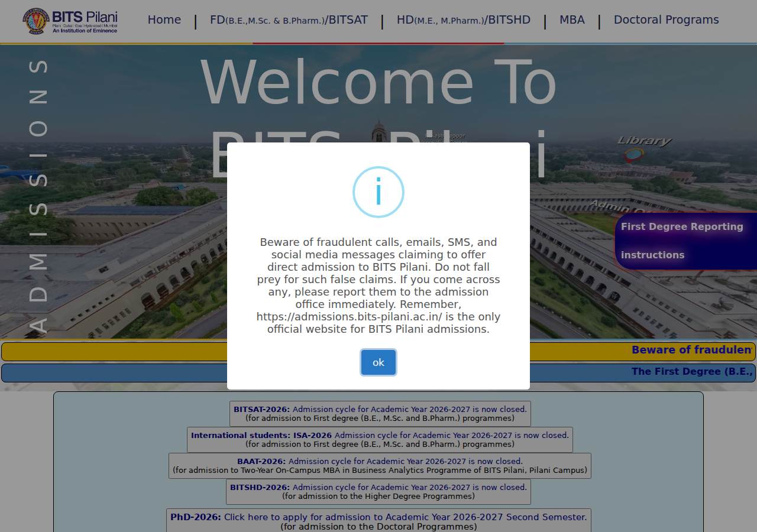757x532 pixels.
Task: Open FD (B.E., M.Sc. & B.Pharm.)/BITSAT menu
Action: [289, 20]
